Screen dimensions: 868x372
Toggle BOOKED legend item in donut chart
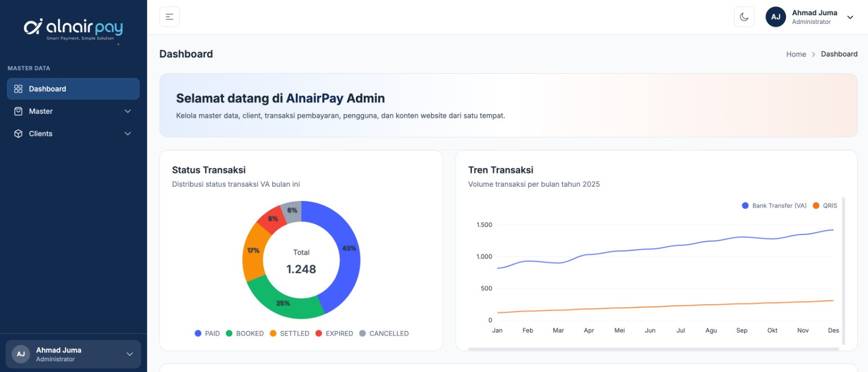tap(245, 333)
